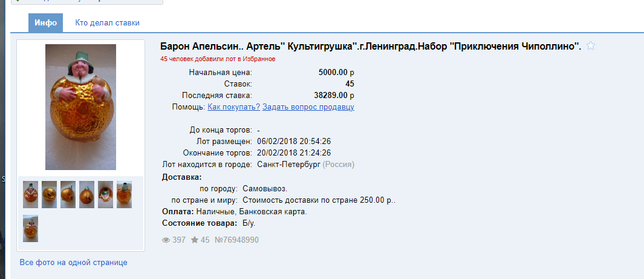The image size is (644, 279).
Task: Click the lot title Барон Апельсин
Action: [x=371, y=46]
